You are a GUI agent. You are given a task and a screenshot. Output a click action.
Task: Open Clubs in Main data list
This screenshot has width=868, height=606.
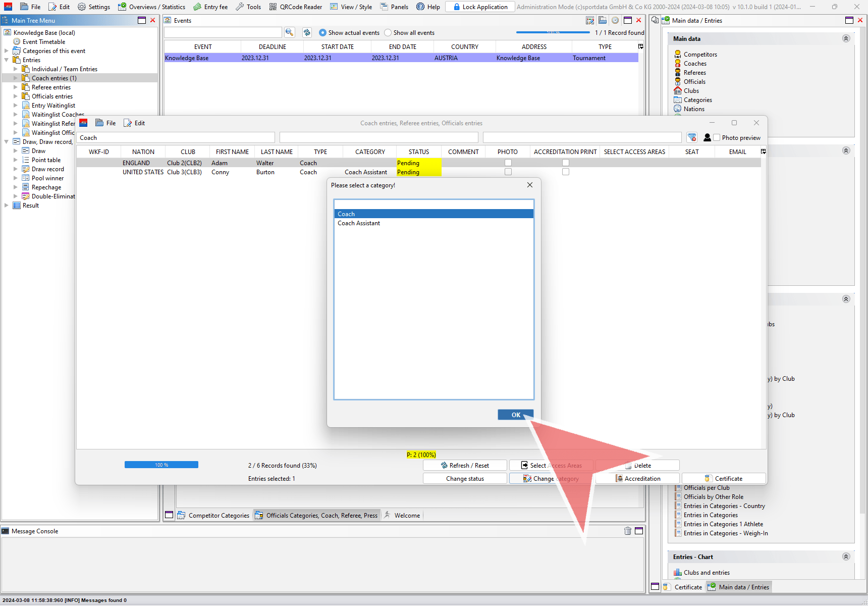(691, 91)
